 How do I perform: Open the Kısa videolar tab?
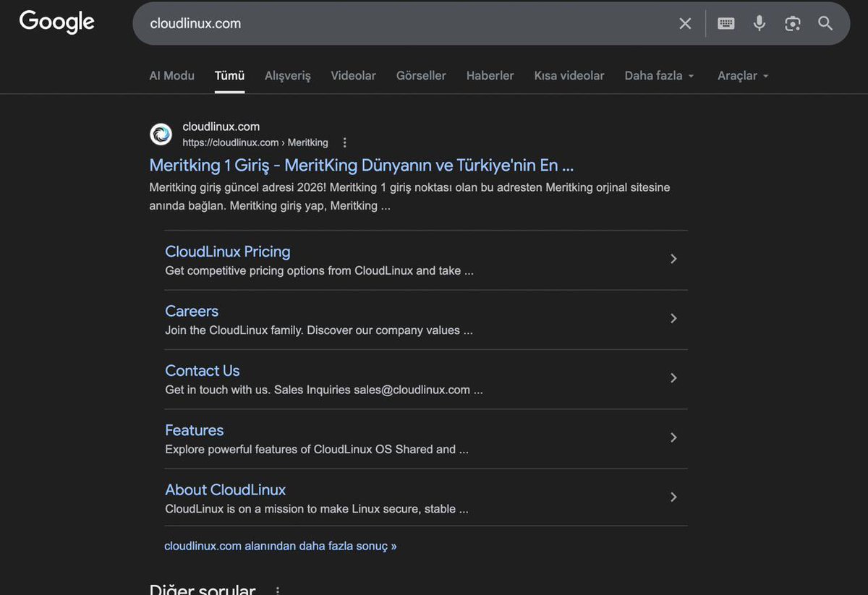pos(569,75)
